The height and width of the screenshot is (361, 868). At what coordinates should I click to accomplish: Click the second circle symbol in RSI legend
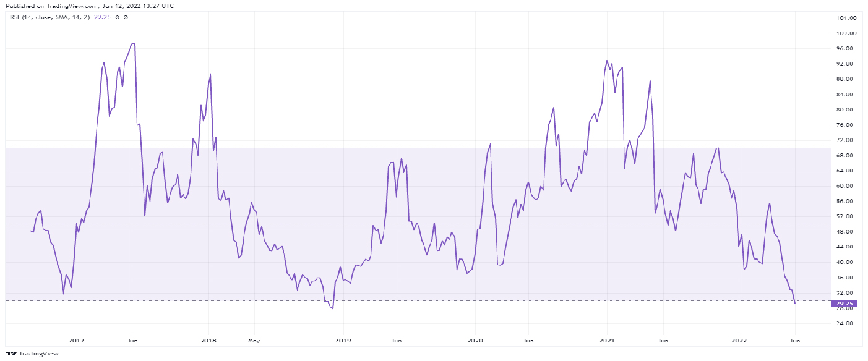(x=126, y=17)
